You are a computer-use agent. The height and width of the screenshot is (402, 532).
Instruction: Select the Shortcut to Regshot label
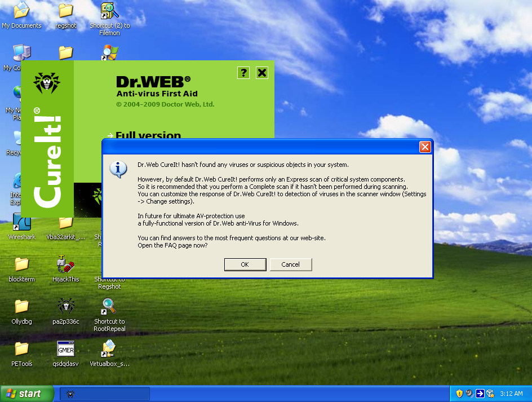click(x=109, y=283)
